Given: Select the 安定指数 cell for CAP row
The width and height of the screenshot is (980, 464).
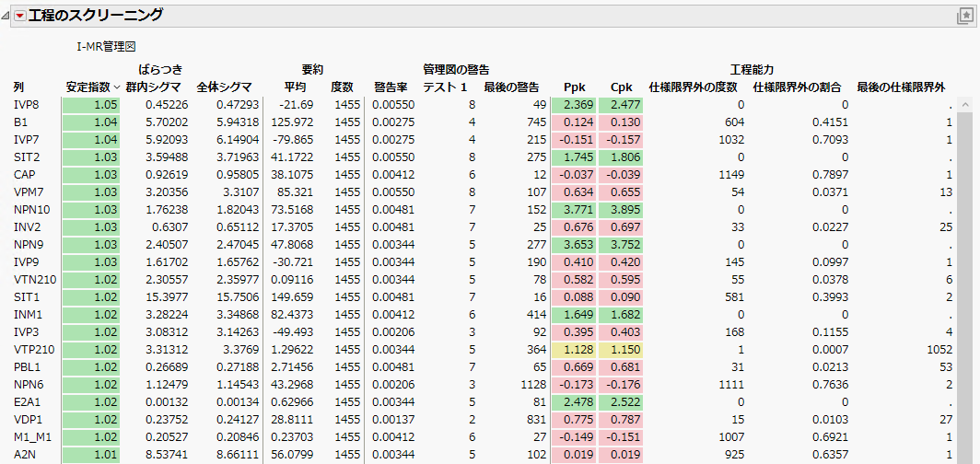Looking at the screenshot, I should click(90, 175).
